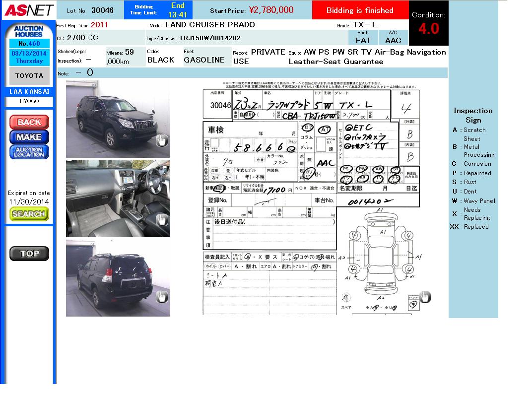Click the blue MAKE button

coord(29,137)
